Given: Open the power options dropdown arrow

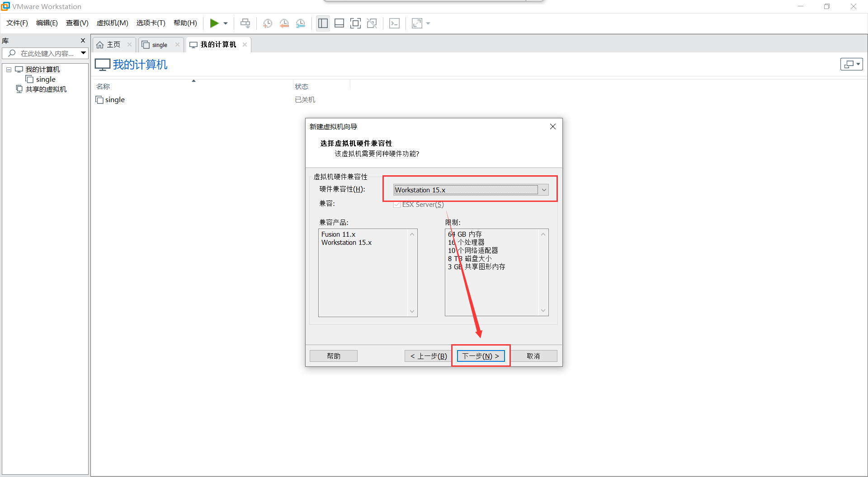Looking at the screenshot, I should pyautogui.click(x=226, y=23).
